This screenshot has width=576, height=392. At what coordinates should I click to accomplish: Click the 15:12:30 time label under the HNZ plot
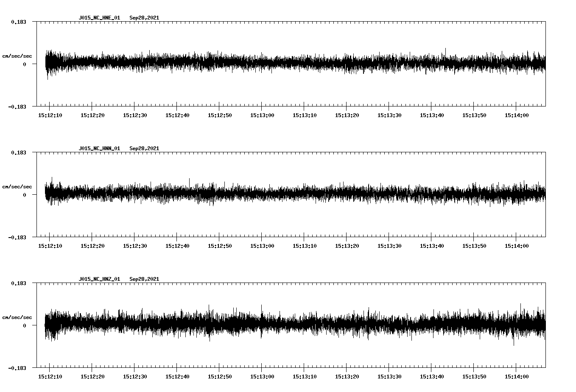tap(135, 376)
